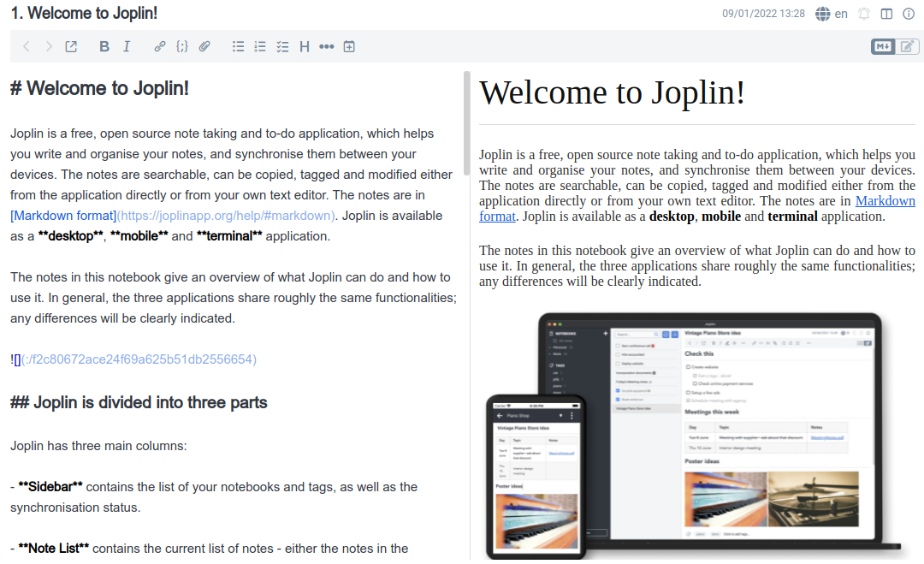Open Markdown format link in preview
The image size is (924, 564).
click(885, 201)
